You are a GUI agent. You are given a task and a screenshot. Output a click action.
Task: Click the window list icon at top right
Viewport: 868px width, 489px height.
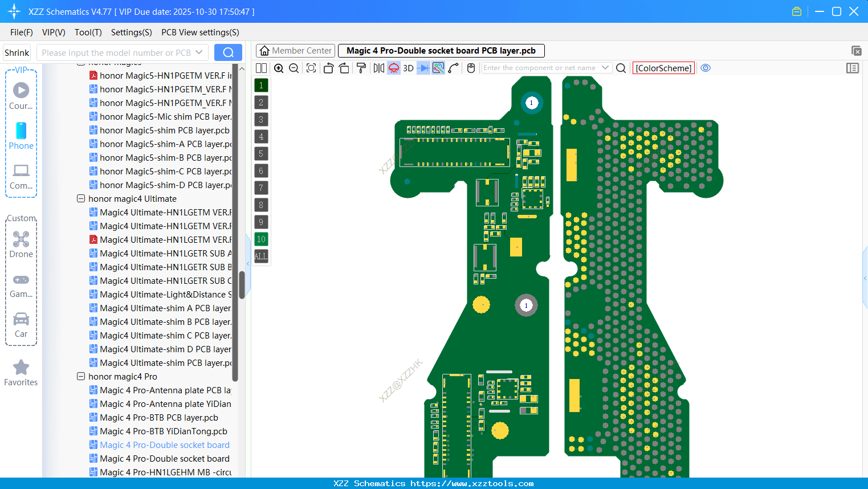[856, 51]
